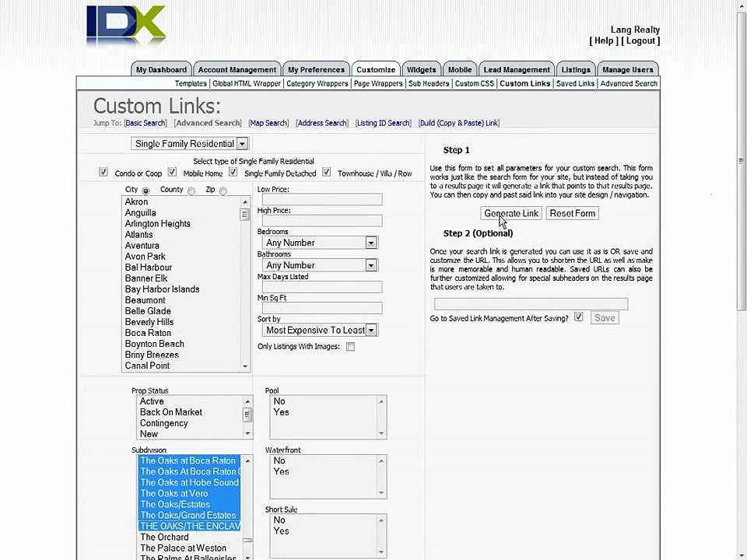Open Page Wrappers submenu
747x560 pixels.
(x=378, y=83)
